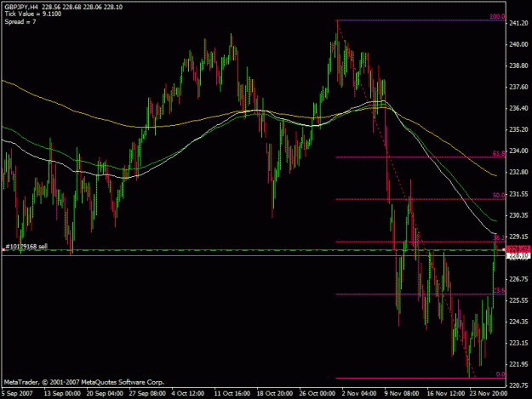Click the '11 Oct 16:00' time label
The image size is (532, 399).
(x=232, y=394)
